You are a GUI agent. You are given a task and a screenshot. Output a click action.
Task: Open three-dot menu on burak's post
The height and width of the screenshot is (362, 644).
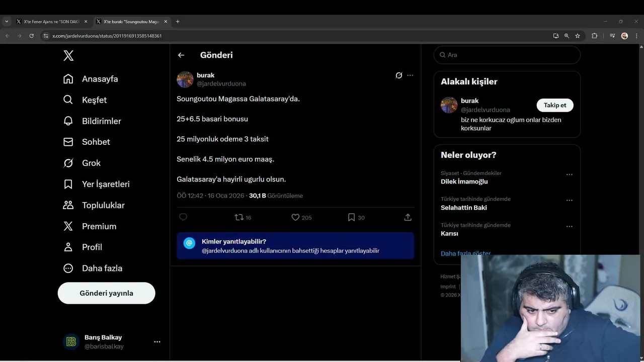[410, 75]
